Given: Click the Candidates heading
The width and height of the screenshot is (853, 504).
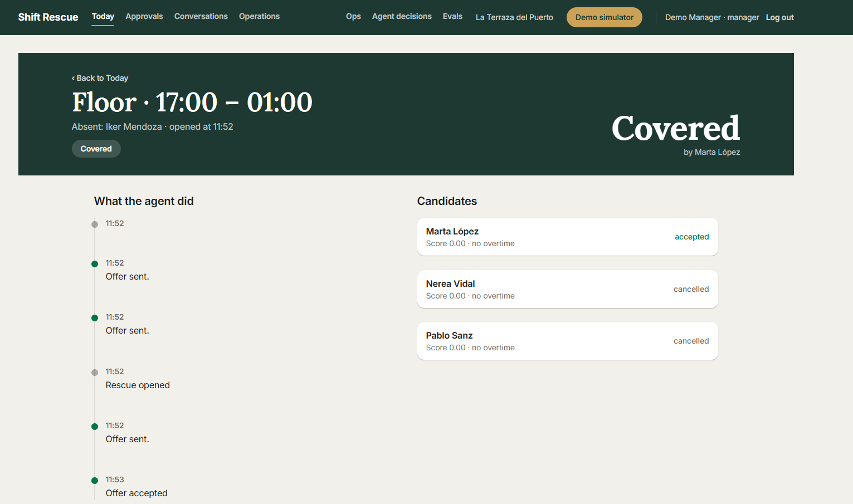Looking at the screenshot, I should [x=447, y=201].
